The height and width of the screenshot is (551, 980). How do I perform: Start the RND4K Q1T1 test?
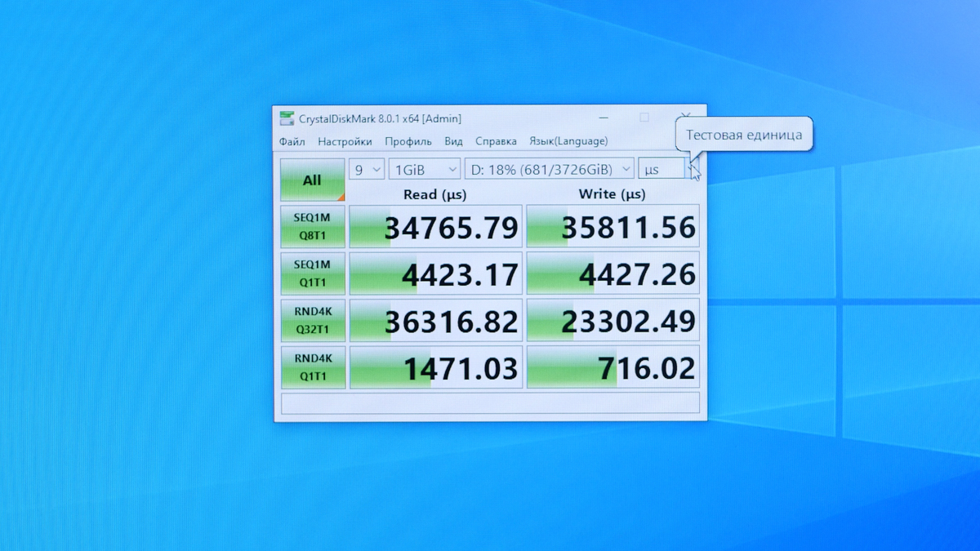click(x=313, y=367)
